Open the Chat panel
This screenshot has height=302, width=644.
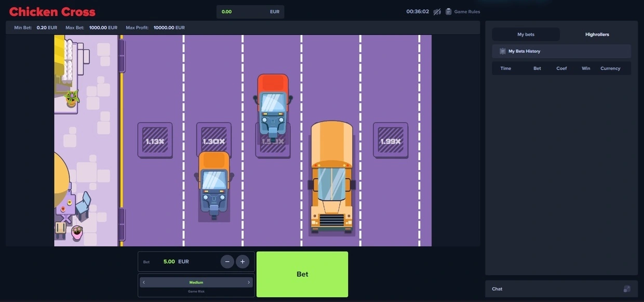click(561, 289)
